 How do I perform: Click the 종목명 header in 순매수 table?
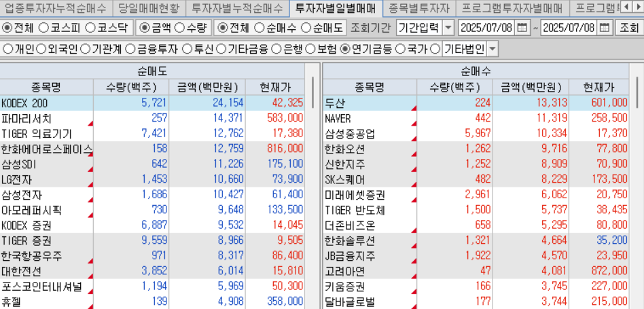pos(370,87)
